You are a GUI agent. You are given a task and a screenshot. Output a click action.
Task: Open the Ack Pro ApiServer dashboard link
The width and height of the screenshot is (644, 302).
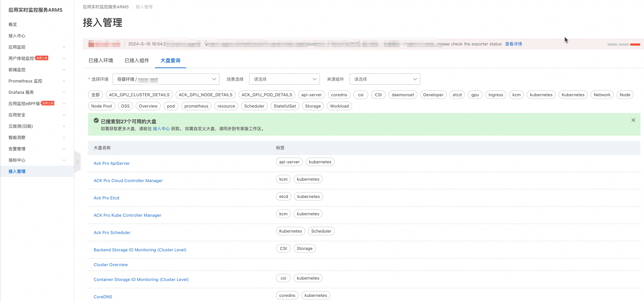112,163
